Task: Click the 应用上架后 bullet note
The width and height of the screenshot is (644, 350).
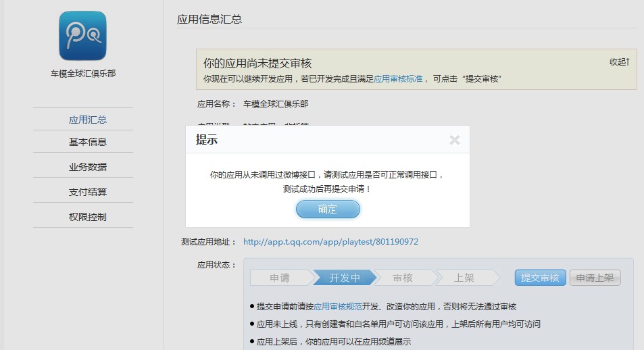Action: (x=333, y=341)
